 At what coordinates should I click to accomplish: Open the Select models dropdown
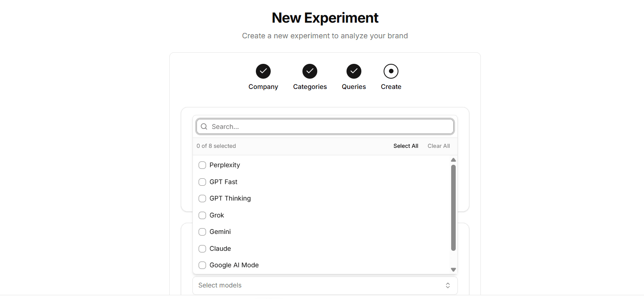click(325, 285)
